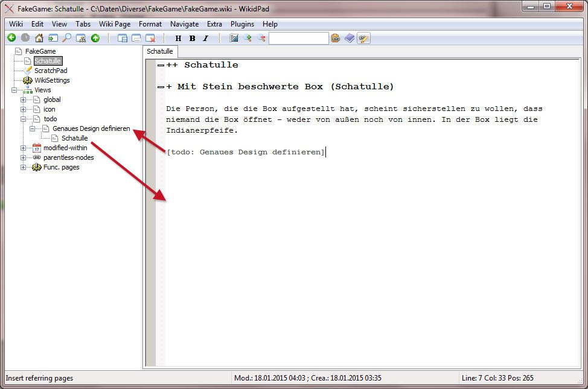Screen dimensions: 588x389
Task: Collapse the Views tree node
Action: tap(14, 90)
